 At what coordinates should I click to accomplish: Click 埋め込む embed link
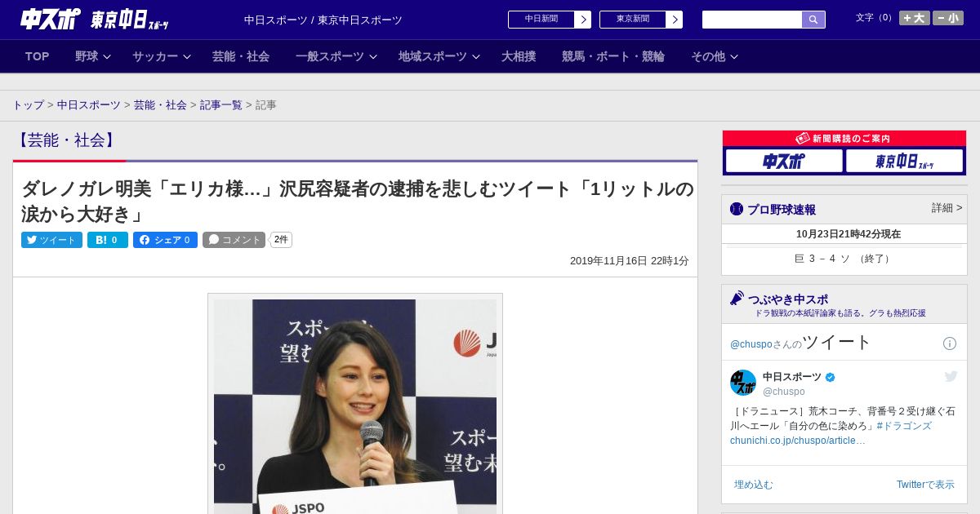(753, 485)
